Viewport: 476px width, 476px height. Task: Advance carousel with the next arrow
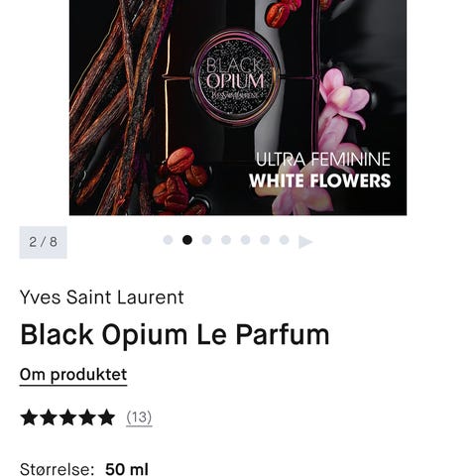point(305,242)
